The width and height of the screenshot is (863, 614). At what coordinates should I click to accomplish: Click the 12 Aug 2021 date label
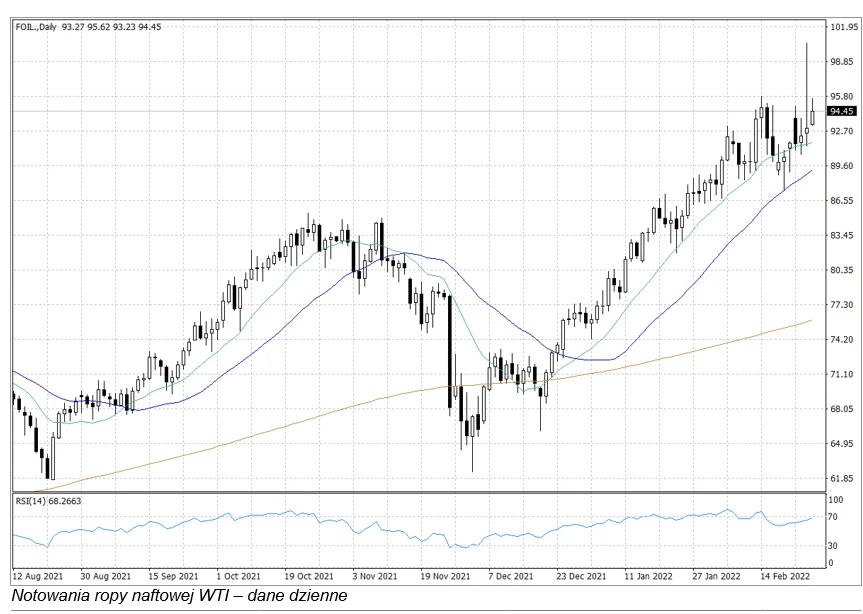(38, 576)
